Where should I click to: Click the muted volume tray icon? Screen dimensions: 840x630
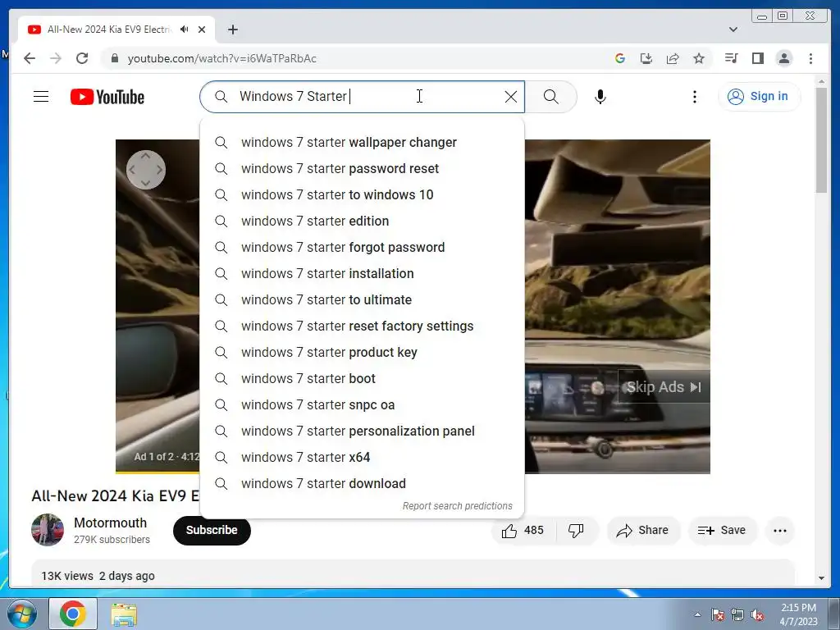[757, 615]
